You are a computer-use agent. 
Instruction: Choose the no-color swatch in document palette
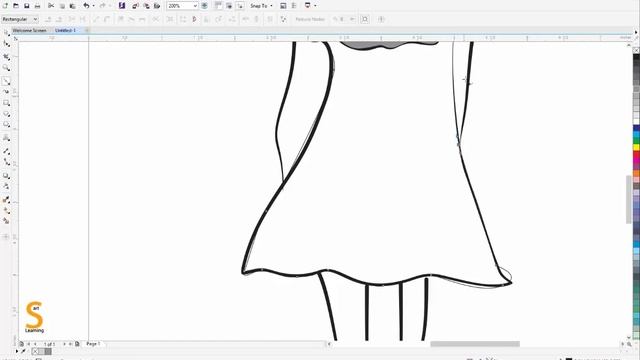[35, 351]
